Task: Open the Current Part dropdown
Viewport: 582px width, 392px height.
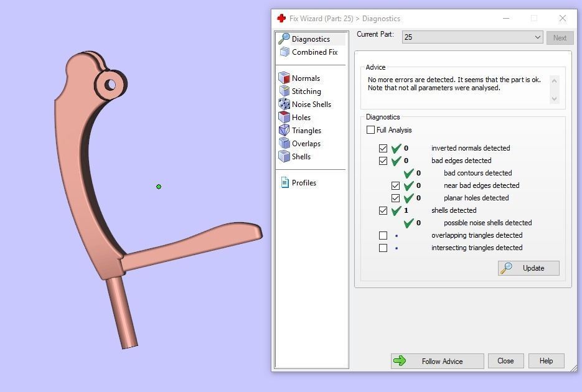Action: tap(472, 37)
